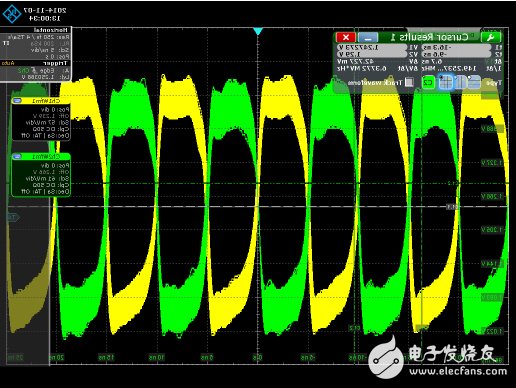The height and width of the screenshot is (388, 516).
Task: Click the V1 cursor value field
Action: 372,47
